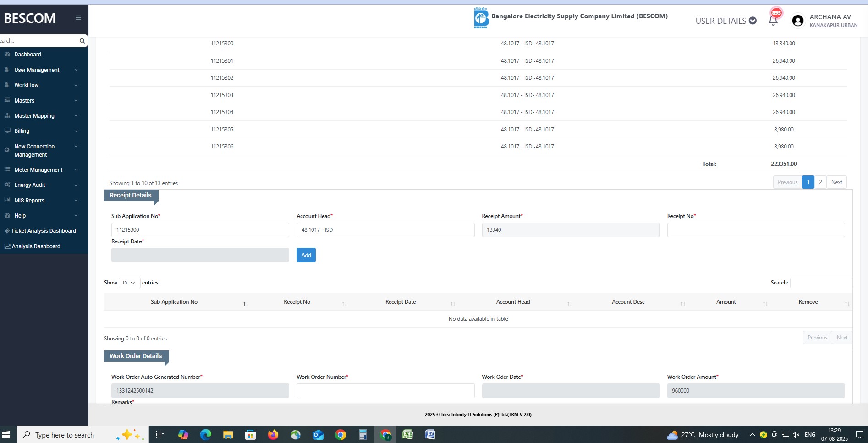The image size is (868, 443).
Task: Expand the Meter Management menu
Action: pyautogui.click(x=41, y=170)
